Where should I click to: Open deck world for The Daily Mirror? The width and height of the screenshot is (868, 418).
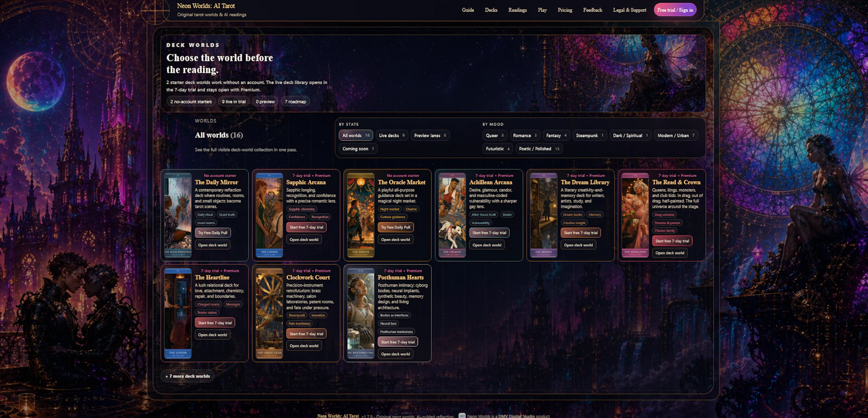(213, 245)
